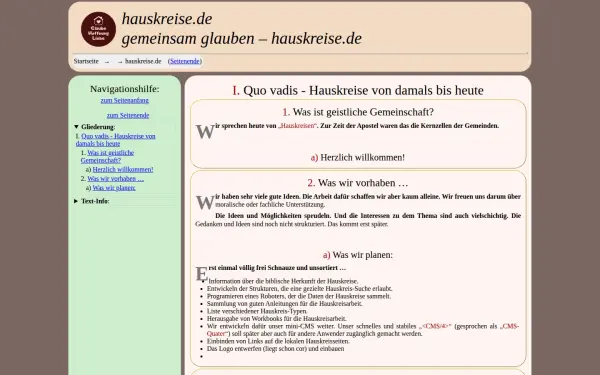The height and width of the screenshot is (375, 600).
Task: Expand the Text-Info section
Action: pos(92,201)
